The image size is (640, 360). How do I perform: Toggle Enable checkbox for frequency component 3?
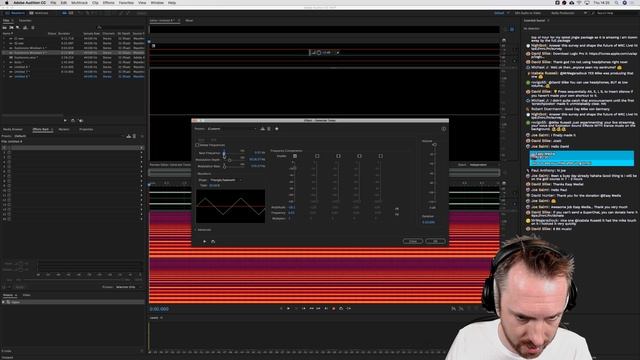pyautogui.click(x=338, y=156)
